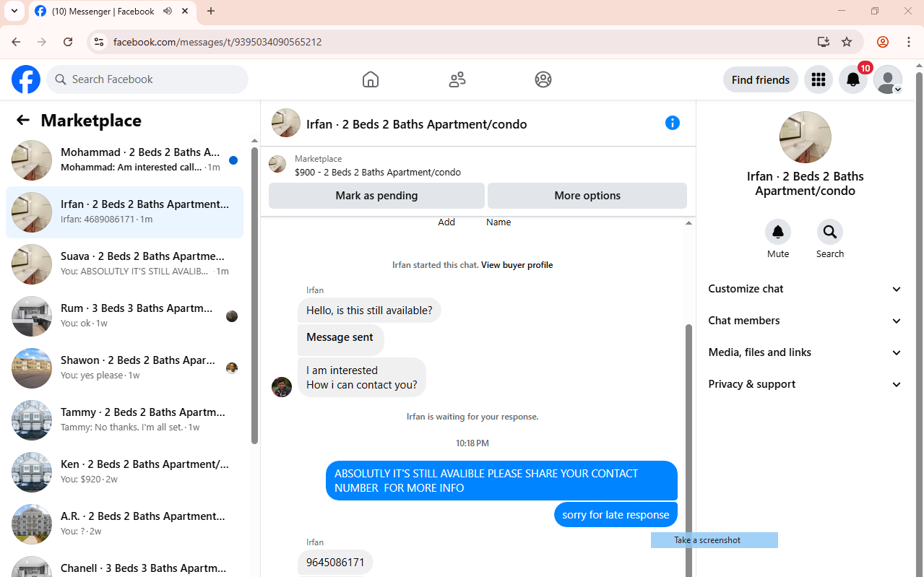924x577 pixels.
Task: Click the Mark as pending button
Action: tap(376, 196)
